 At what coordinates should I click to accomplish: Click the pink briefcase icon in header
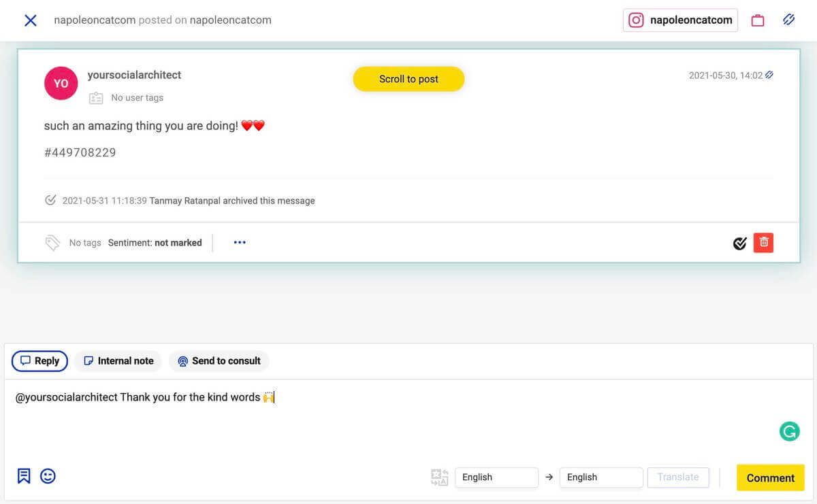[758, 20]
